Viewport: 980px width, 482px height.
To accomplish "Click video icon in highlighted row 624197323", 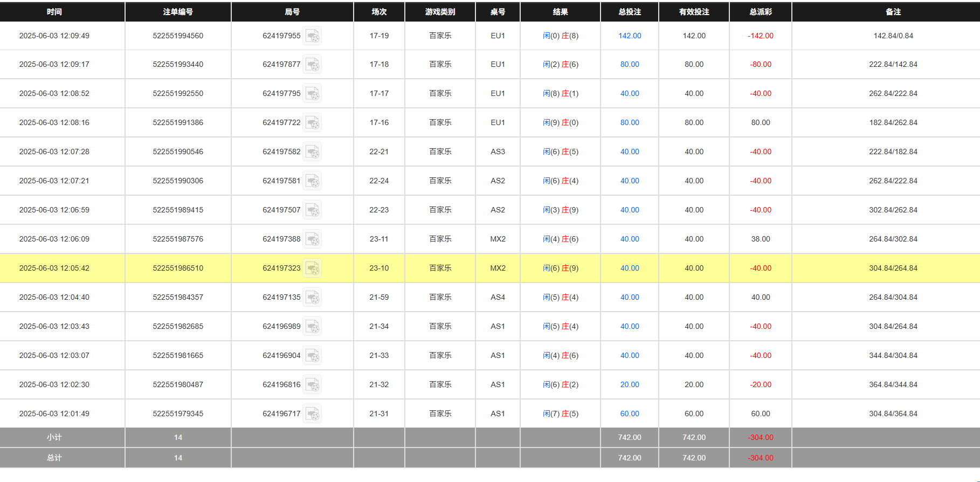I will tap(312, 268).
